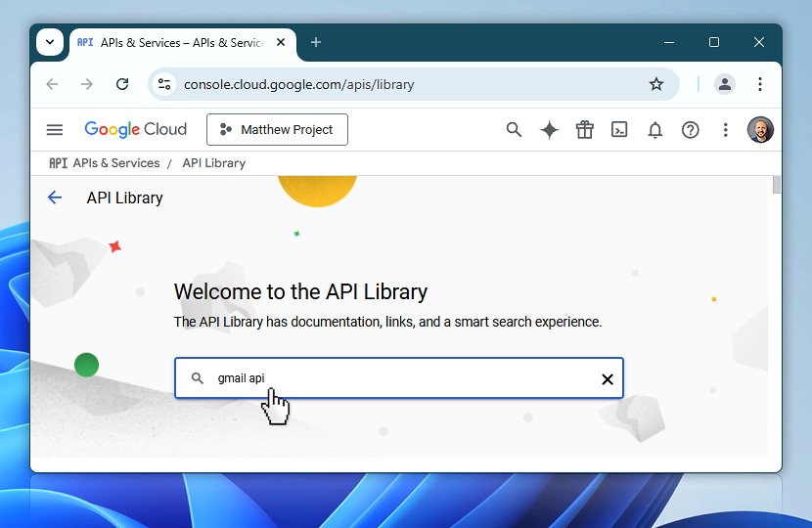Click the console.cloud.google.com address bar
Screen dimensions: 812x528
tap(413, 84)
